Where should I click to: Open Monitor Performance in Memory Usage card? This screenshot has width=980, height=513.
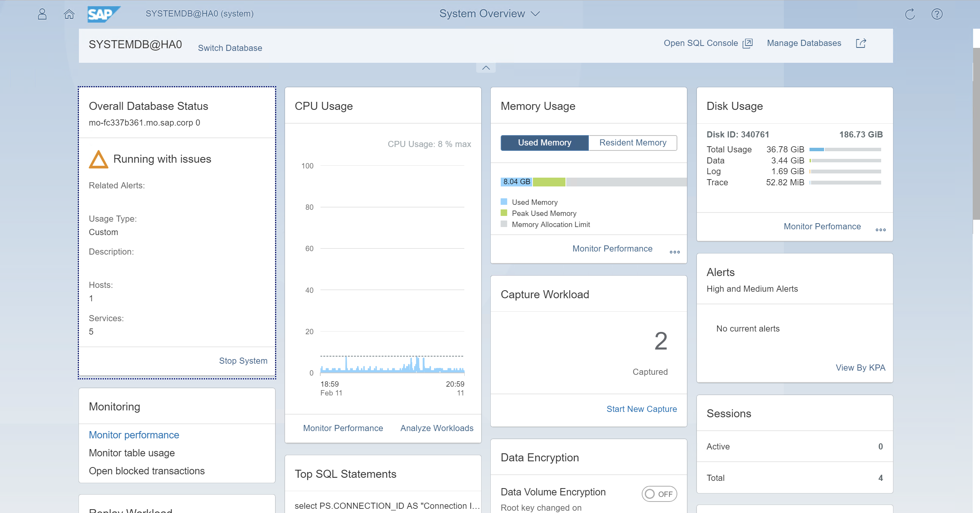coord(612,249)
